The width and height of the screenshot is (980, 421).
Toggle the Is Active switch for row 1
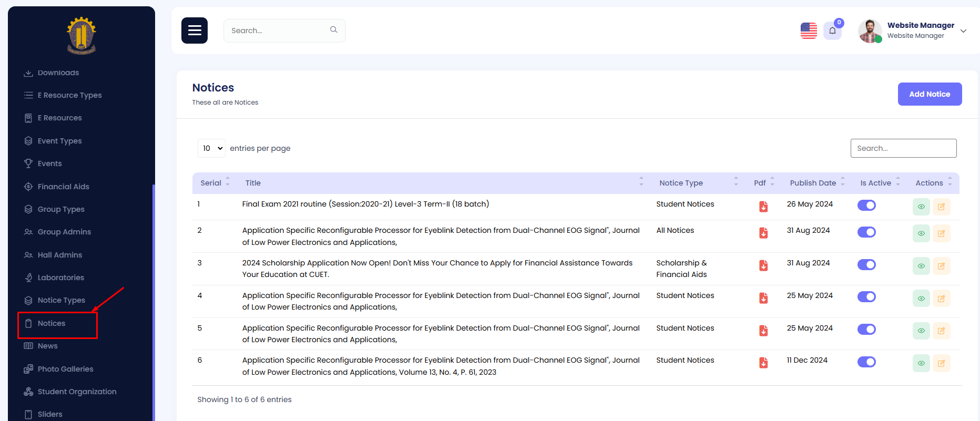(866, 206)
